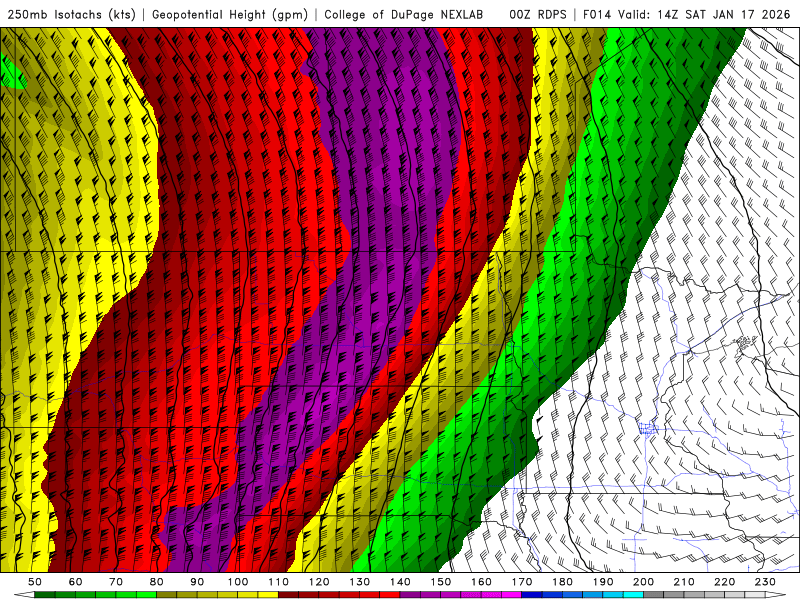800x600 pixels.
Task: Click the 'College of DuPage NEXLAB' label
Action: coord(404,15)
